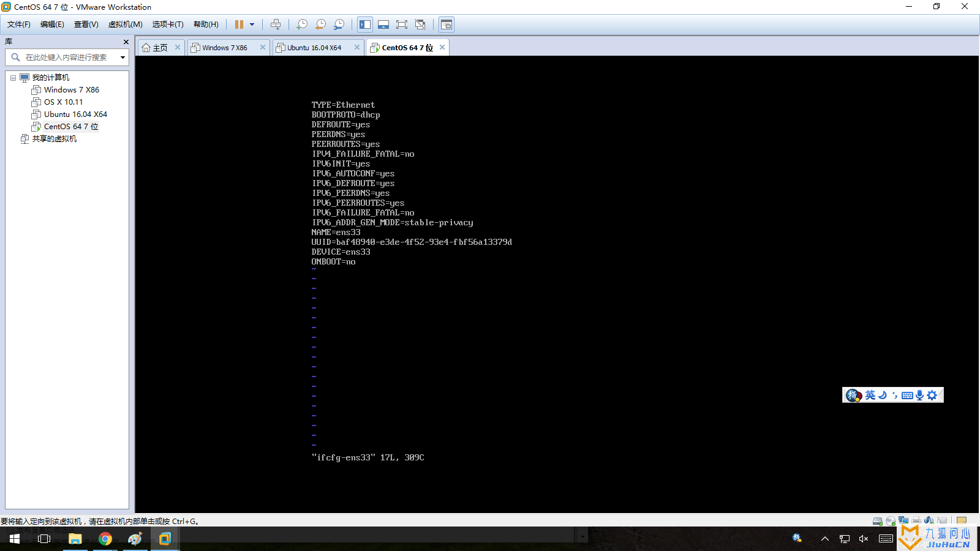980x551 pixels.
Task: Open IME settings gear
Action: pos(932,395)
